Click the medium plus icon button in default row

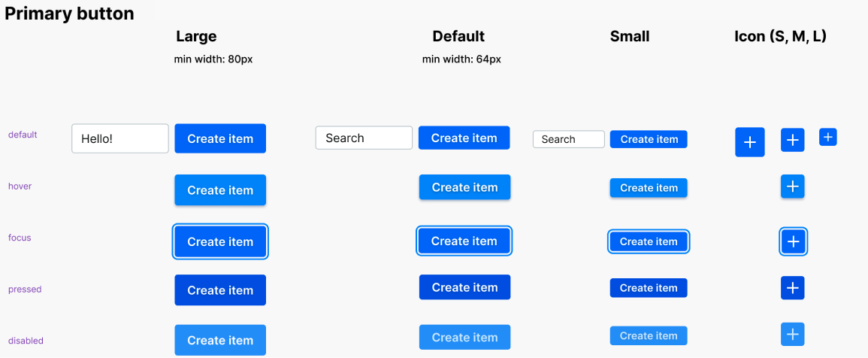(792, 140)
